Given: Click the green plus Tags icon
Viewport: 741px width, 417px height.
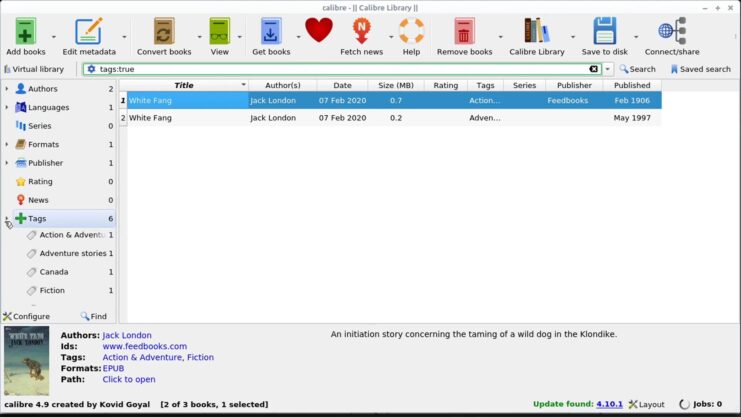Looking at the screenshot, I should (21, 218).
